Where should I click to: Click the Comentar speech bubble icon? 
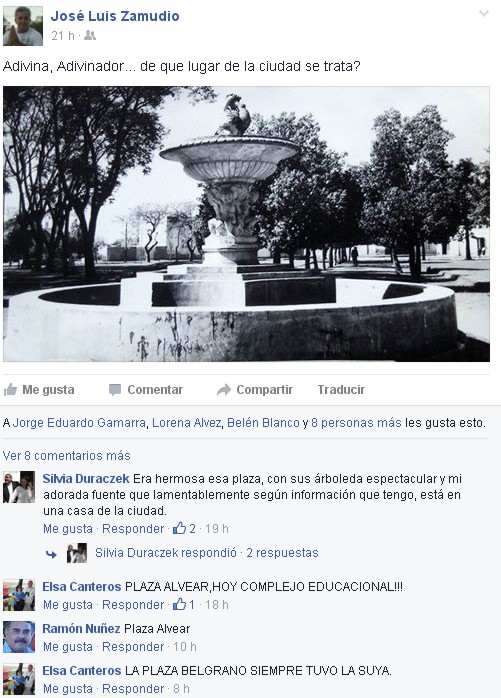(115, 390)
